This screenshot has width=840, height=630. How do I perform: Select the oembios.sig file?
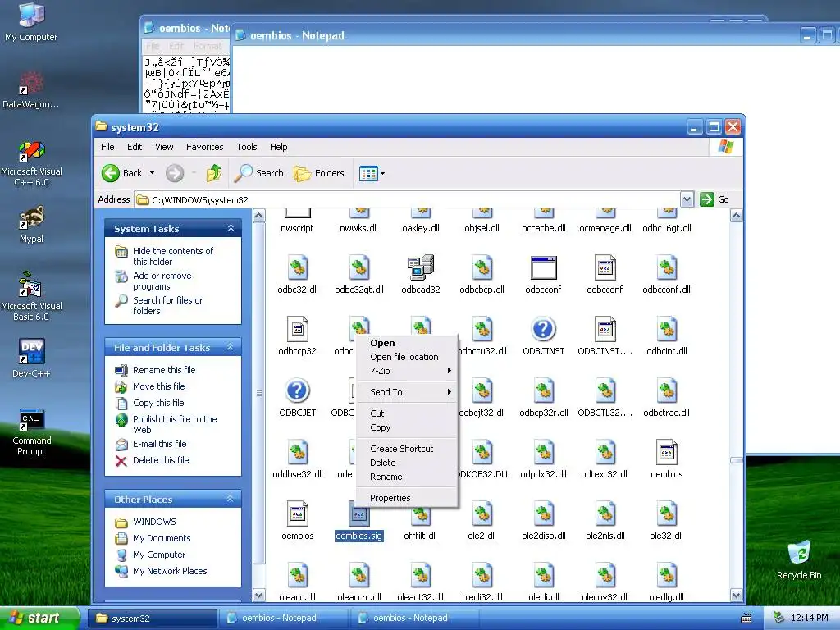(x=359, y=521)
